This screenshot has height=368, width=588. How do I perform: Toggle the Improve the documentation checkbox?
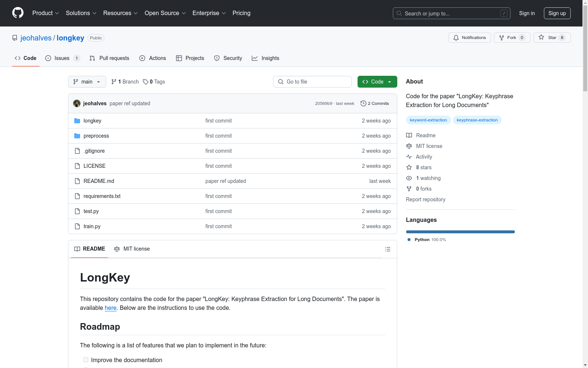(86, 360)
